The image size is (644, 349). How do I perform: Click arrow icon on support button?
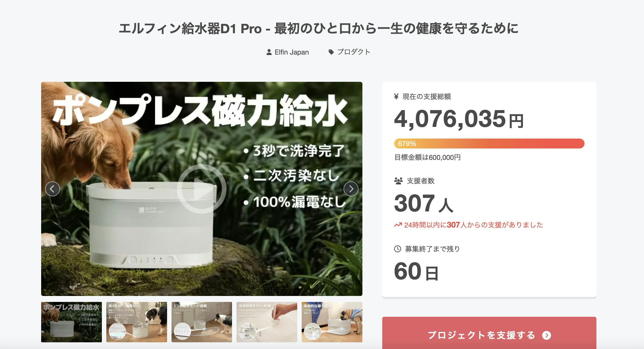[x=547, y=335]
